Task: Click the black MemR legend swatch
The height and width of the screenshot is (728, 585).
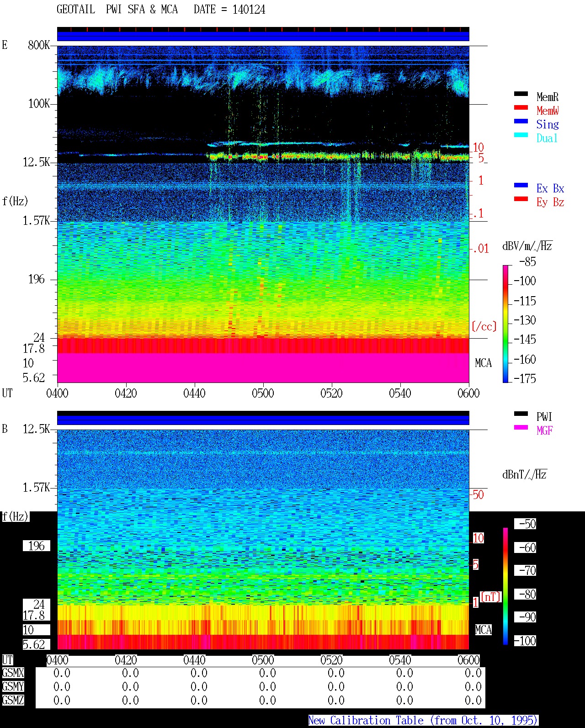Action: click(521, 94)
